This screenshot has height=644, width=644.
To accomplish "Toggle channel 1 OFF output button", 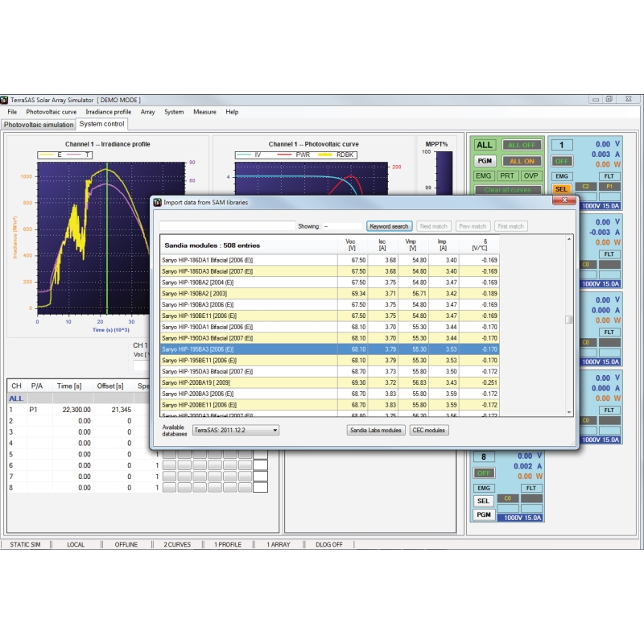I will pos(561,161).
